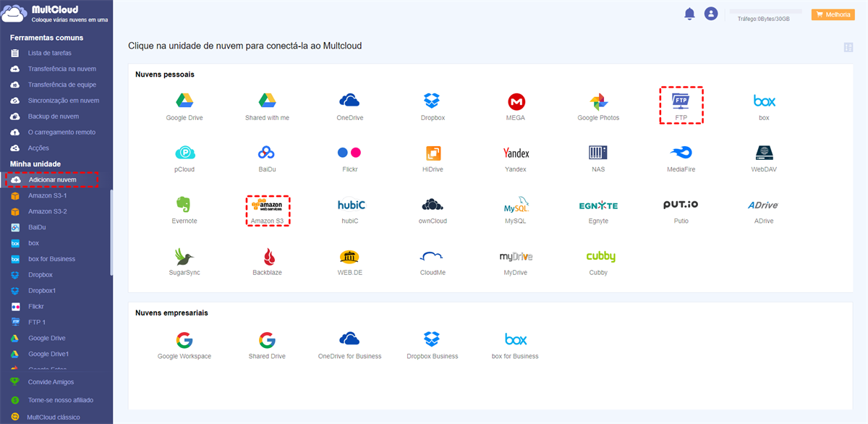The image size is (868, 424).
Task: Choose the box personal cloud
Action: click(x=764, y=101)
